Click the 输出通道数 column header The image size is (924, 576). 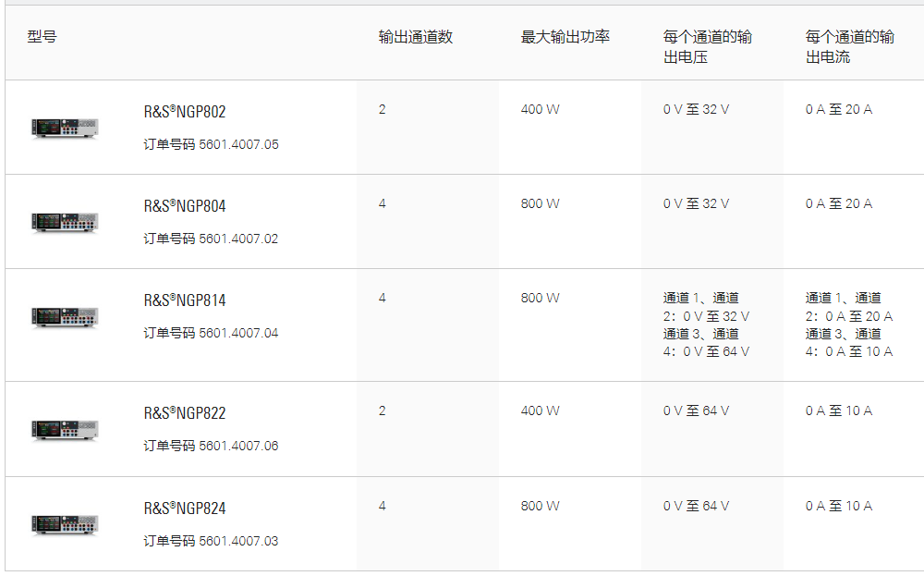(x=415, y=37)
